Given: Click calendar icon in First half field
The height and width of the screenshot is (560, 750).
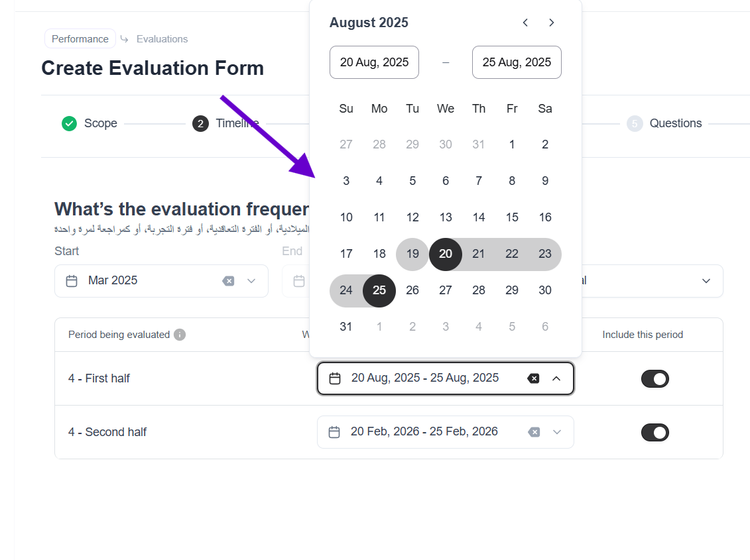Looking at the screenshot, I should coord(336,378).
